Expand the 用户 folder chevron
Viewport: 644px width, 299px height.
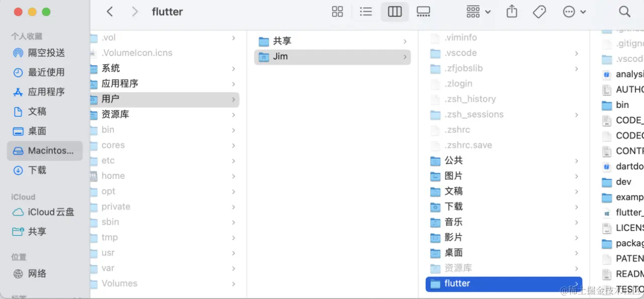coord(233,99)
